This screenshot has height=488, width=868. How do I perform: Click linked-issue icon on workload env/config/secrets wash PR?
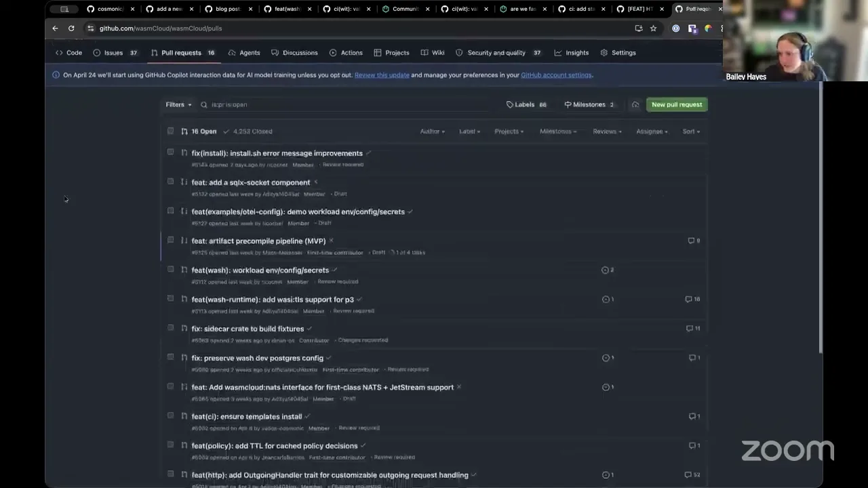pyautogui.click(x=608, y=270)
